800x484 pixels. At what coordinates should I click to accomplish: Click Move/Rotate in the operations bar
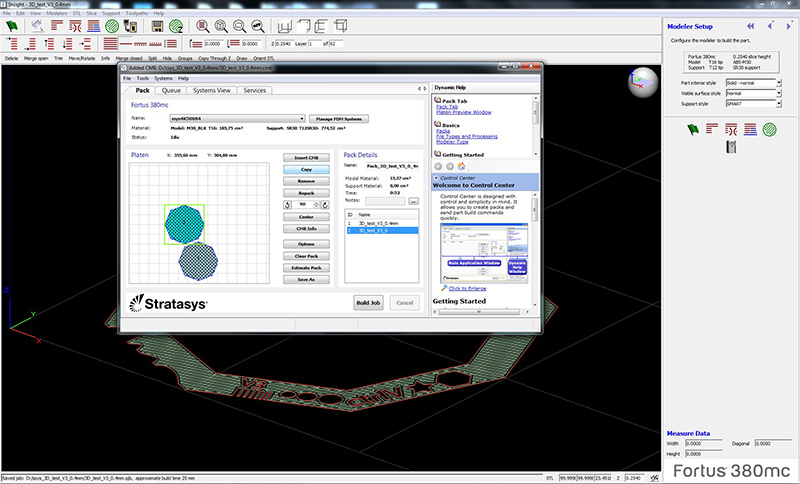(82, 59)
